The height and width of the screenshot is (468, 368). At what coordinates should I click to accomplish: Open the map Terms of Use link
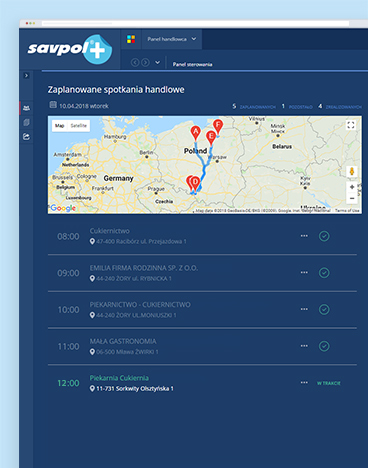pos(347,210)
